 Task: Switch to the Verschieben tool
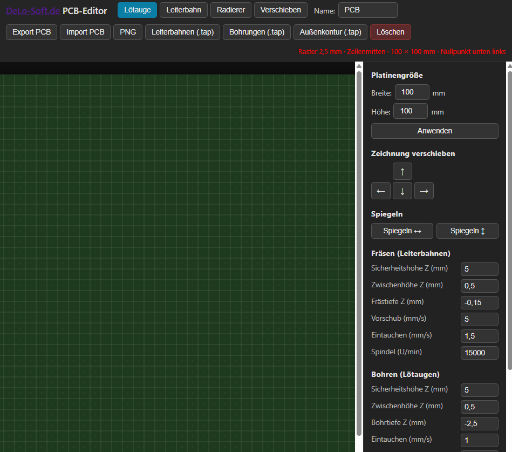click(x=281, y=10)
